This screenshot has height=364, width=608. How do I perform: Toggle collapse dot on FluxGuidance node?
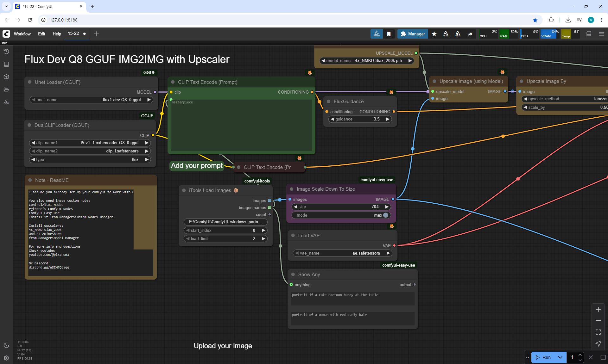pos(328,102)
